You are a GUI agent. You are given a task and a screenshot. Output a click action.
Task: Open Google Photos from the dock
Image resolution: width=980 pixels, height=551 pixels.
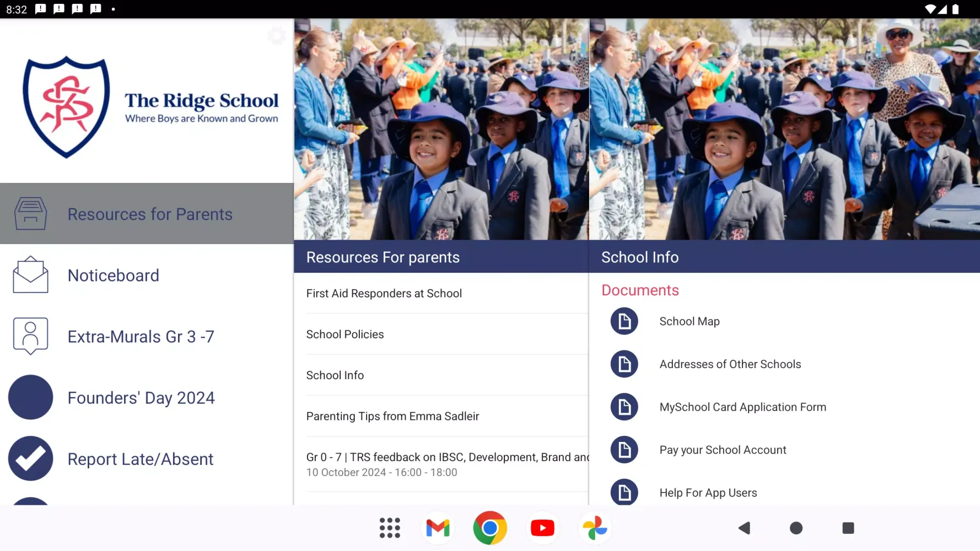tap(594, 527)
